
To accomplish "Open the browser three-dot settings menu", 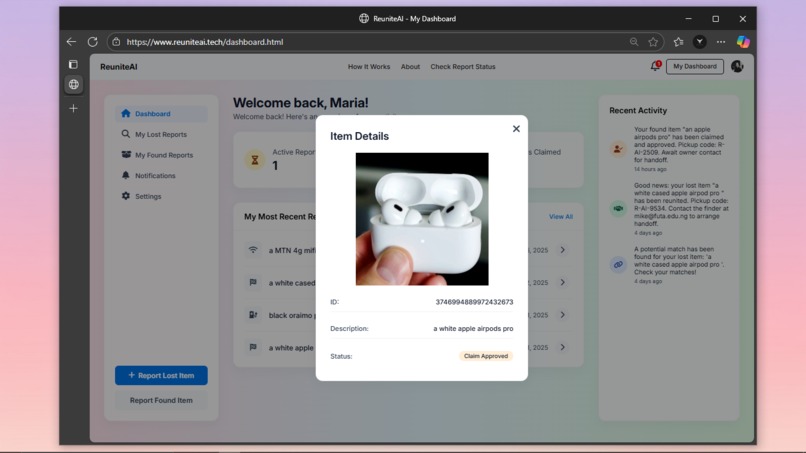I will click(x=721, y=42).
